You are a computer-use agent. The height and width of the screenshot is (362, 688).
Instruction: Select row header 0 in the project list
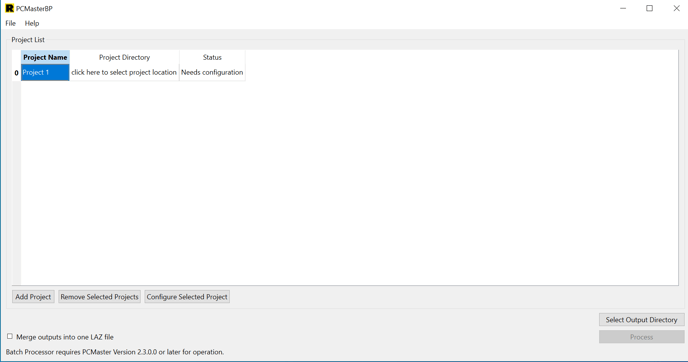click(16, 73)
